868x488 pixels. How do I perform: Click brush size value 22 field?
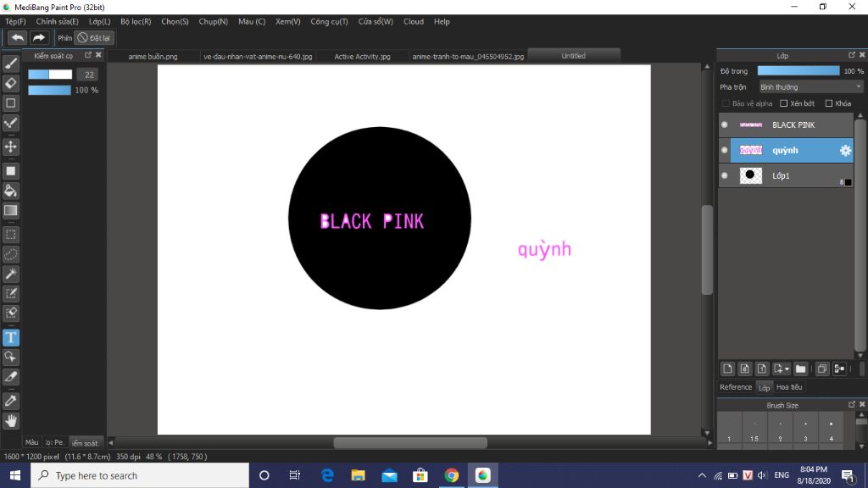coord(87,75)
